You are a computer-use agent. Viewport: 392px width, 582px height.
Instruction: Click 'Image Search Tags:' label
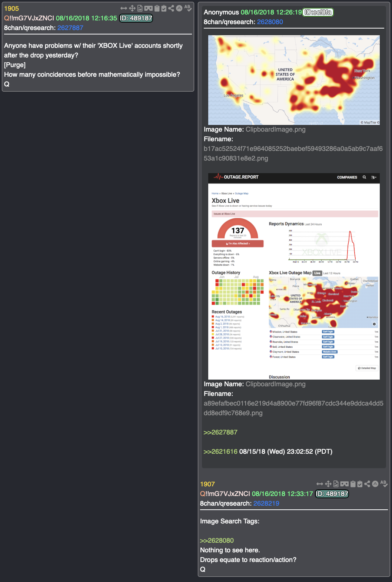coord(230,521)
